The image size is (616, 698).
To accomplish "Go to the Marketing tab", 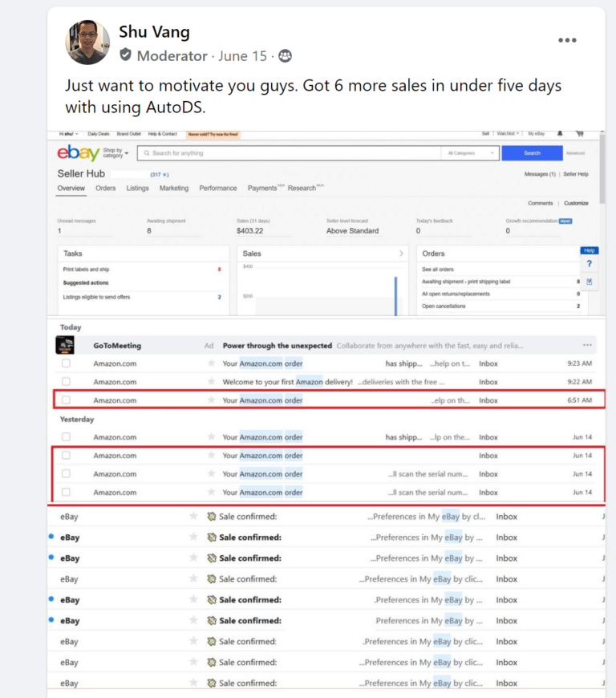I will pyautogui.click(x=174, y=189).
